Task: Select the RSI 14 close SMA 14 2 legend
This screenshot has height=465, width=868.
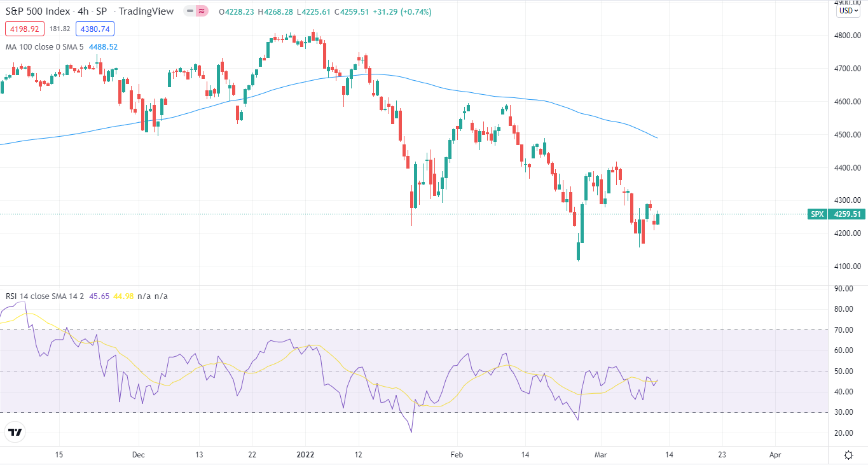Action: (x=43, y=296)
